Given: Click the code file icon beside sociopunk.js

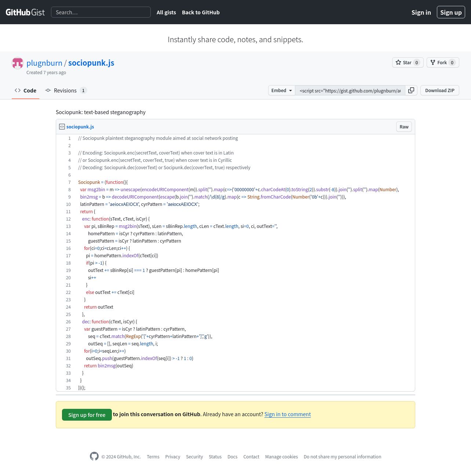Looking at the screenshot, I should (62, 127).
